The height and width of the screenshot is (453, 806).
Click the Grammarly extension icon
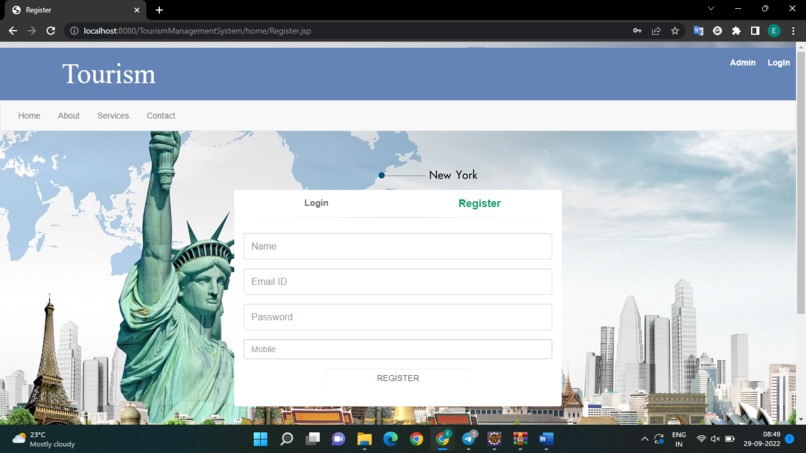point(717,31)
